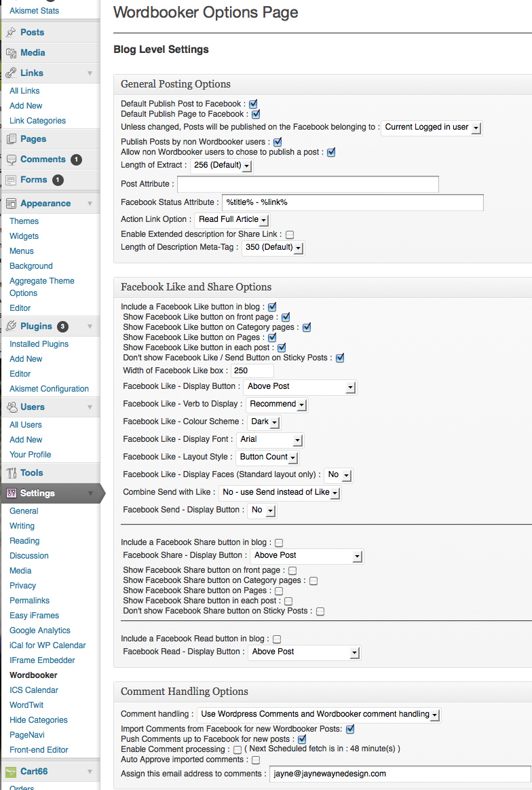This screenshot has width=532, height=790.
Task: Click the Media icon in sidebar
Action: (x=11, y=52)
